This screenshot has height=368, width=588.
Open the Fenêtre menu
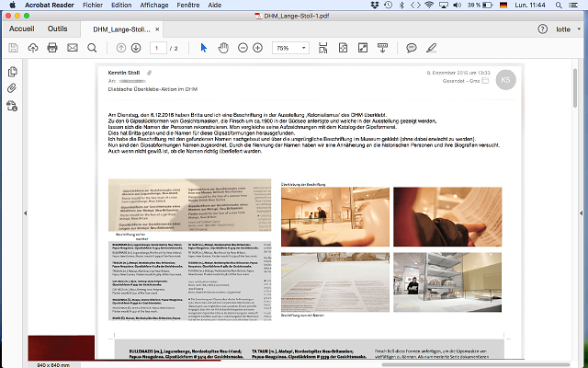pyautogui.click(x=188, y=5)
